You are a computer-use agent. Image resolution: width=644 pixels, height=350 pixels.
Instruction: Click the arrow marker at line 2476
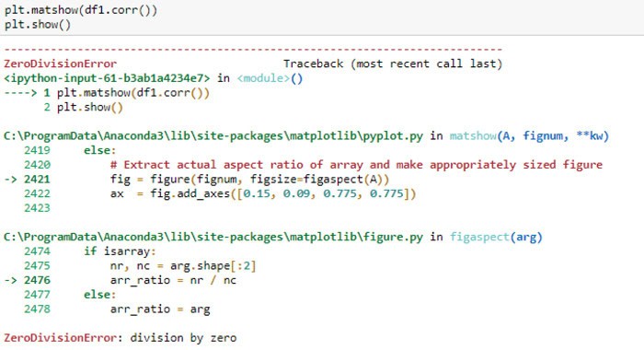(x=10, y=280)
